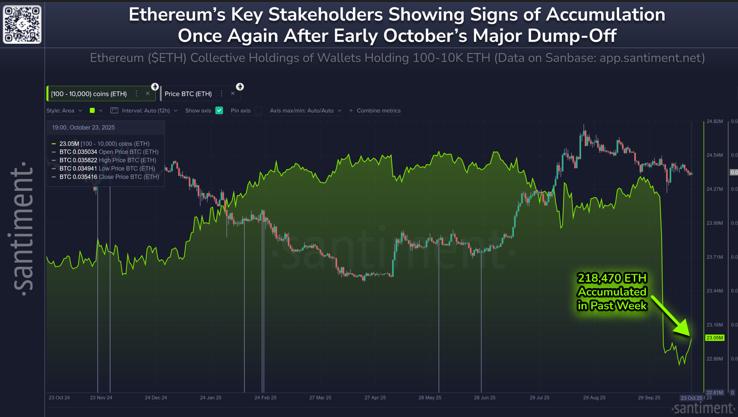Select the (100 - 10,000) coins (ETH) tab

[x=90, y=94]
